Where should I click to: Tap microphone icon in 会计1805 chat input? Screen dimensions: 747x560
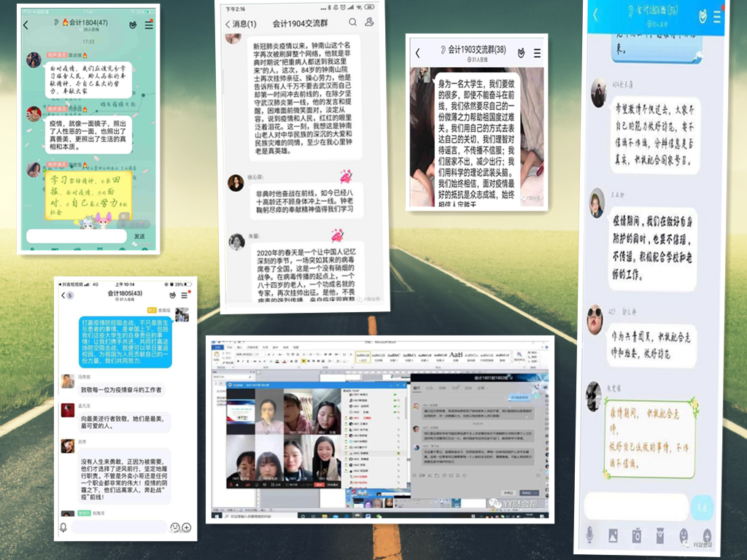pyautogui.click(x=63, y=527)
